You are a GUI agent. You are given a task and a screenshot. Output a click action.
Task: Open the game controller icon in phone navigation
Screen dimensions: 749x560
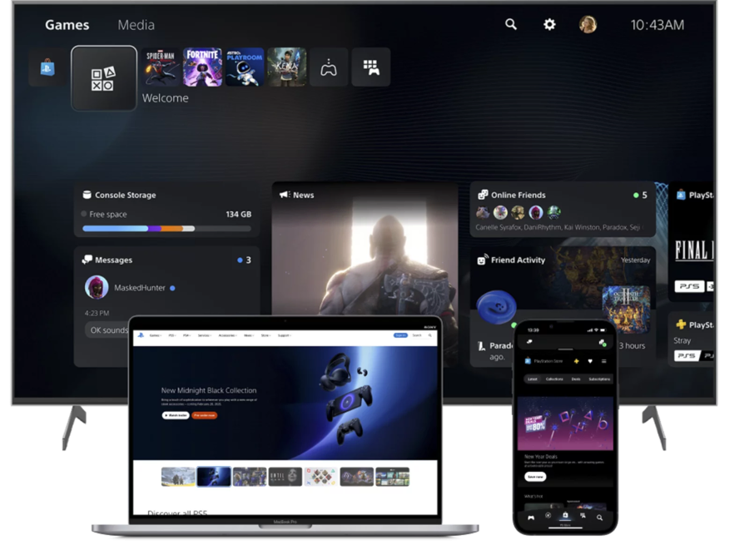point(531,517)
